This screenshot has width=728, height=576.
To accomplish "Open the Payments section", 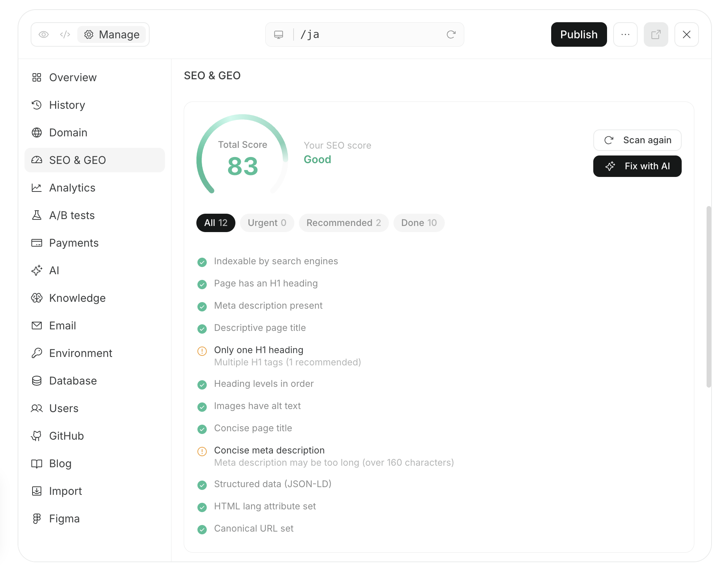I will click(x=95, y=243).
